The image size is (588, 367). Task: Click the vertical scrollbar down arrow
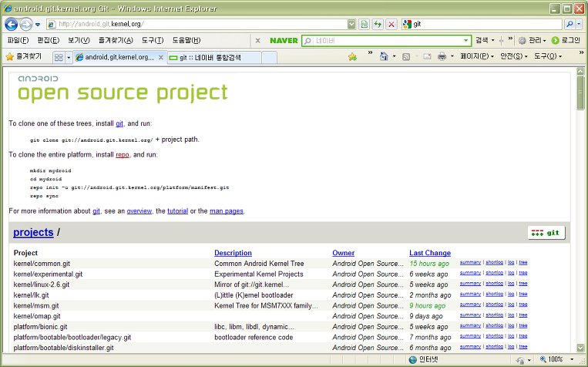point(580,348)
